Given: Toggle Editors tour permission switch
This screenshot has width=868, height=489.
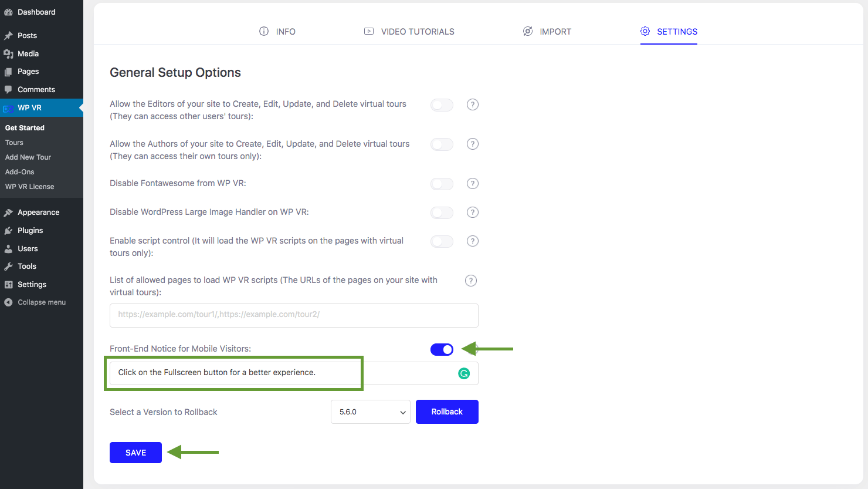Looking at the screenshot, I should (442, 105).
